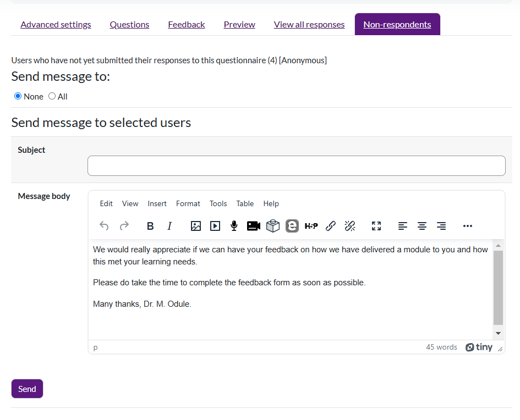Select the None radio button
The height and width of the screenshot is (420, 520).
[18, 96]
